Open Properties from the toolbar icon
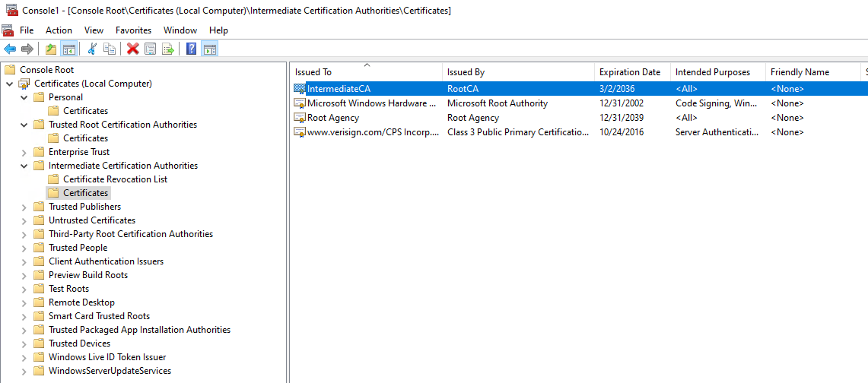 pos(151,49)
